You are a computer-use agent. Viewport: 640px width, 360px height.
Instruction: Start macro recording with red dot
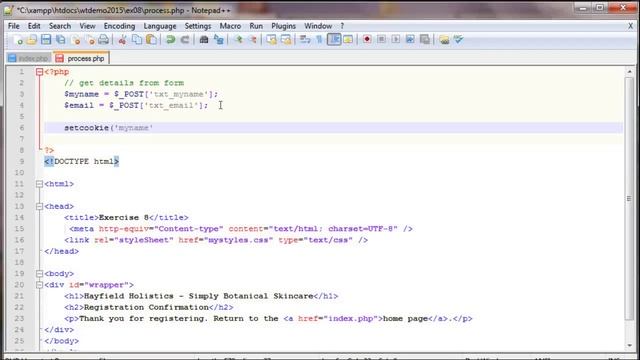(367, 40)
